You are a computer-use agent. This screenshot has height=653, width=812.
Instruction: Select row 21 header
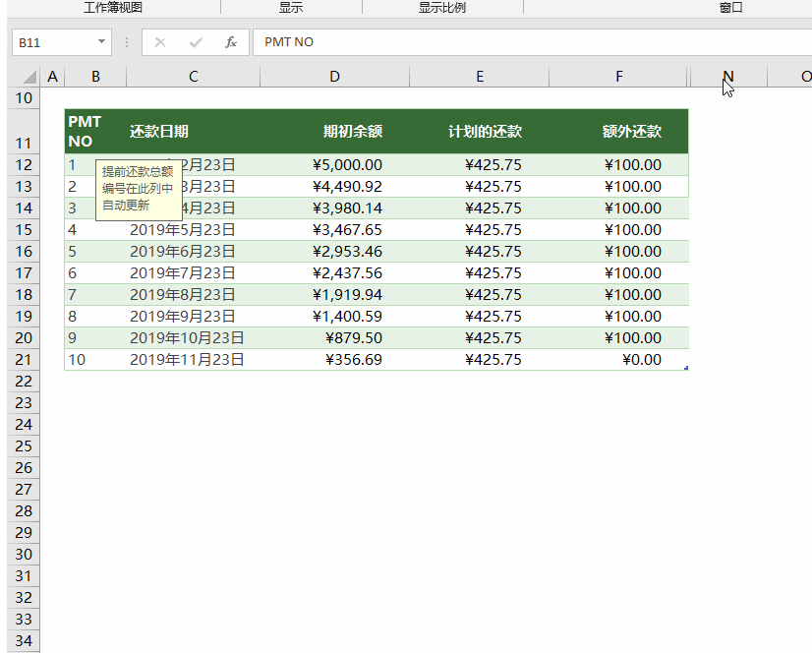[x=24, y=360]
